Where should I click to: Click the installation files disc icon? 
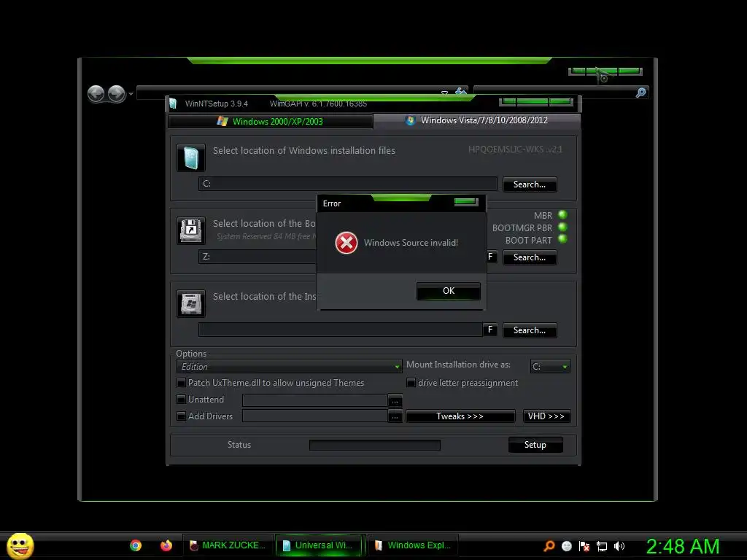191,157
